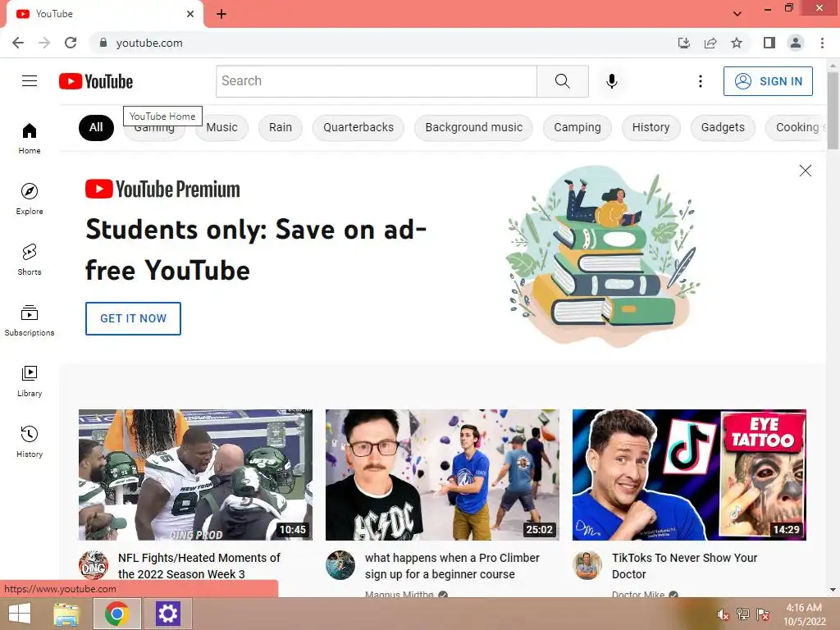Go to Home in sidebar
This screenshot has height=630, width=840.
[x=30, y=138]
